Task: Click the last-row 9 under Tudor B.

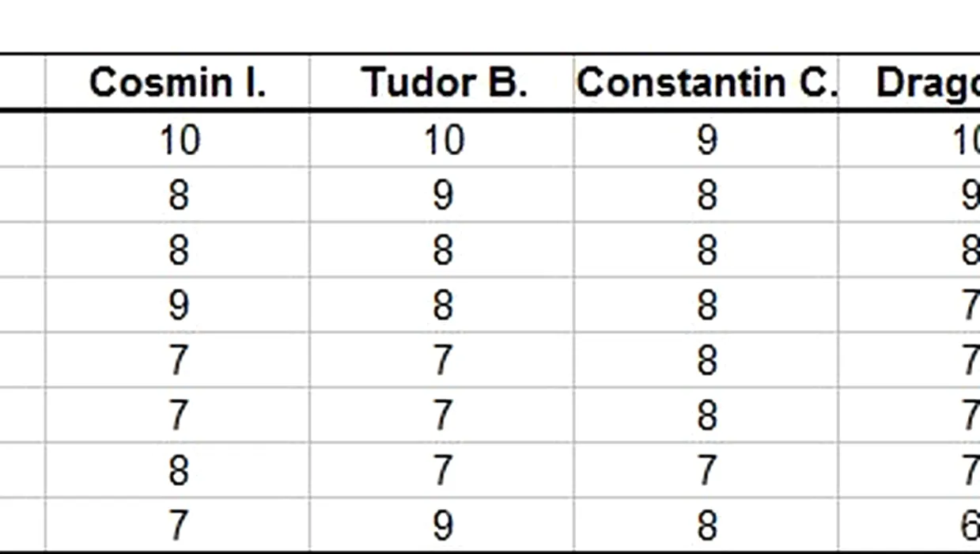Action: 441,525
